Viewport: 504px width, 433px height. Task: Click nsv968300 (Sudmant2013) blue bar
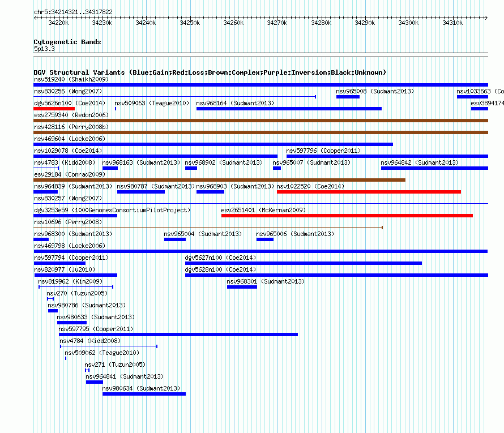tap(41, 239)
